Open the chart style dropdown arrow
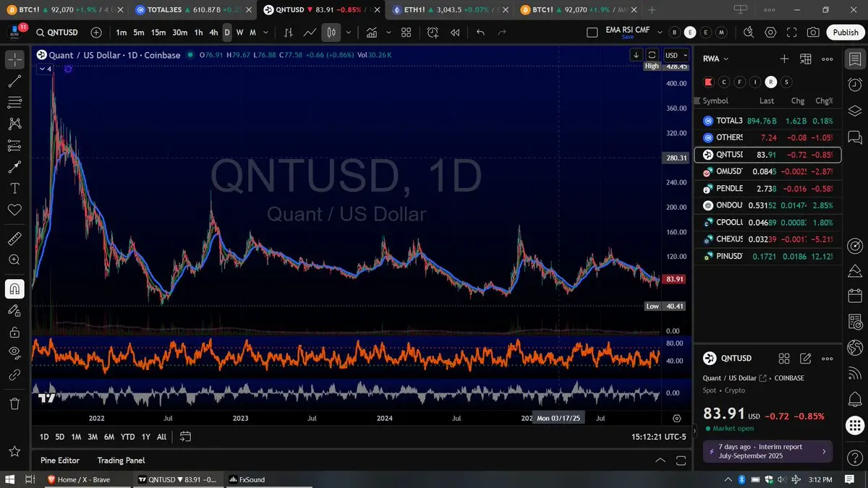This screenshot has width=868, height=488. (x=349, y=33)
